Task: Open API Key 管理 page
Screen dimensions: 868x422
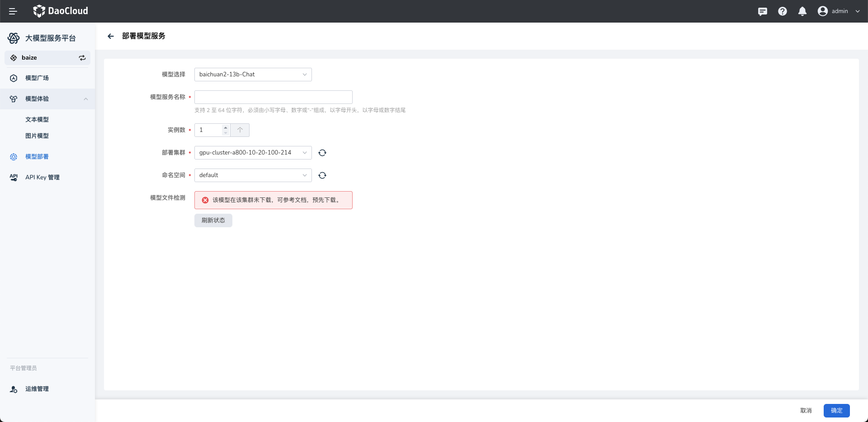Action: [42, 178]
